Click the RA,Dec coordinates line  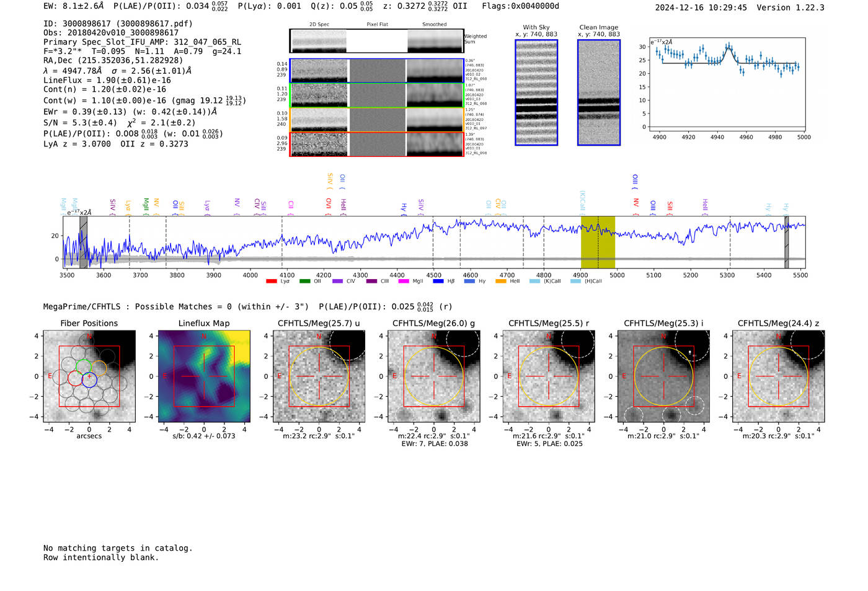113,60
